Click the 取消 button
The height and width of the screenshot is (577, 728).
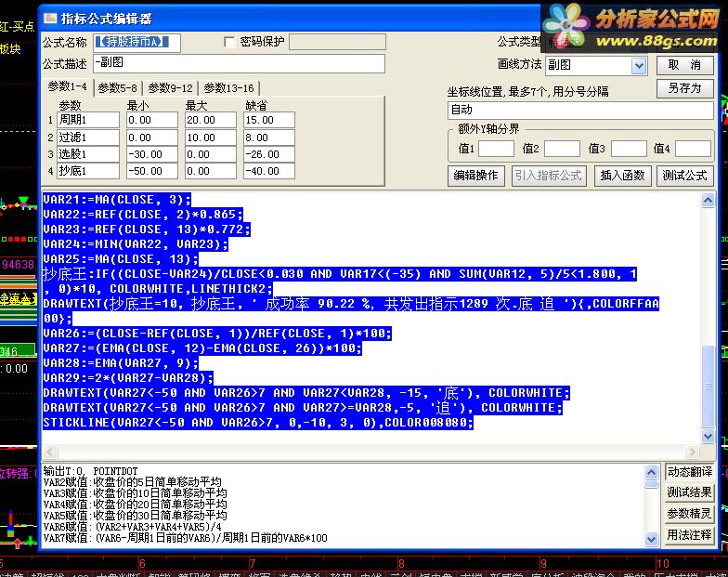[685, 65]
